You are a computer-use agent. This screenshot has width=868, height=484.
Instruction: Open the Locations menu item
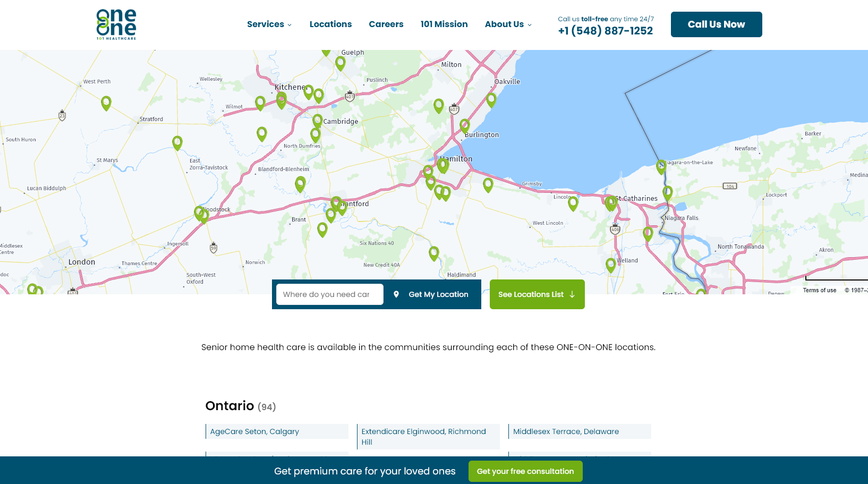(x=330, y=24)
